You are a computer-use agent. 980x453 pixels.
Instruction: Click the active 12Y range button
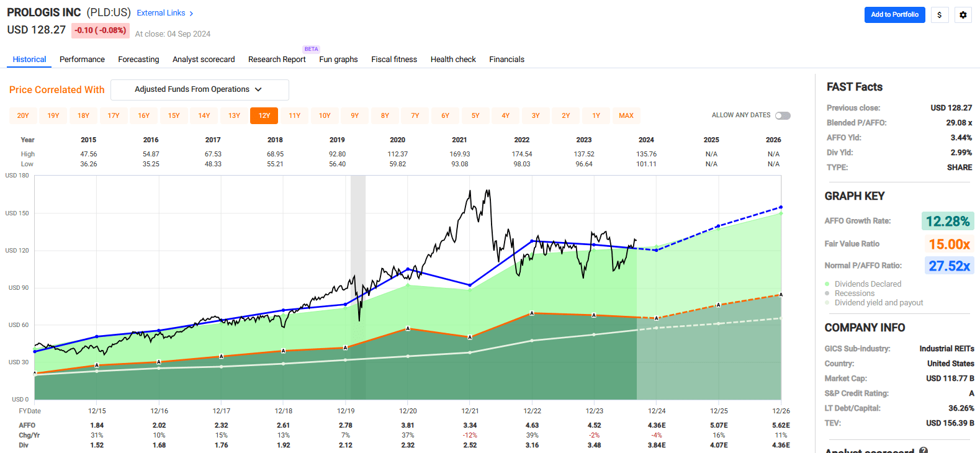(264, 115)
